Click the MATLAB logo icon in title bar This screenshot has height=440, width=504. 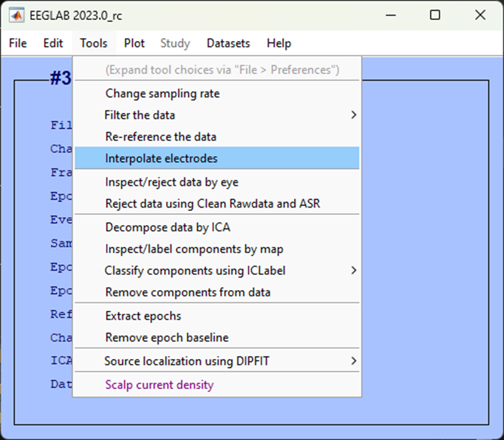coord(18,16)
